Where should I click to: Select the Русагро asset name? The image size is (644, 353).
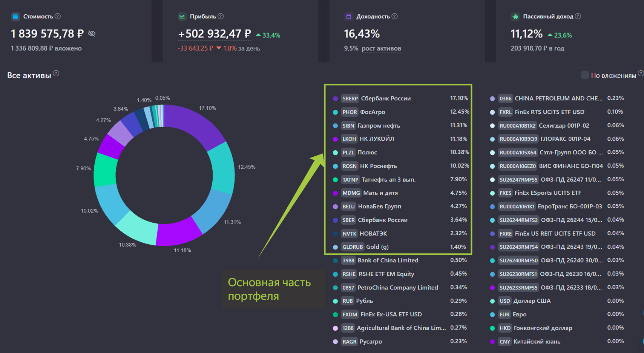click(371, 342)
